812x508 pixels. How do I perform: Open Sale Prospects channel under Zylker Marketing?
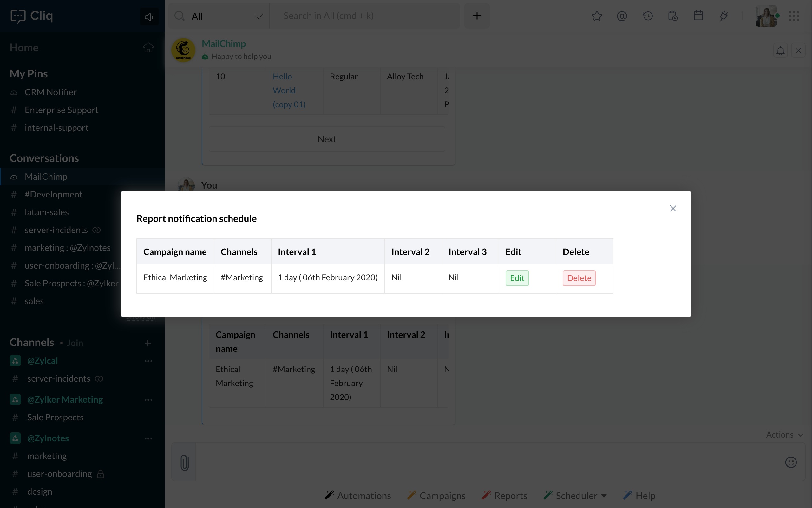pyautogui.click(x=55, y=417)
